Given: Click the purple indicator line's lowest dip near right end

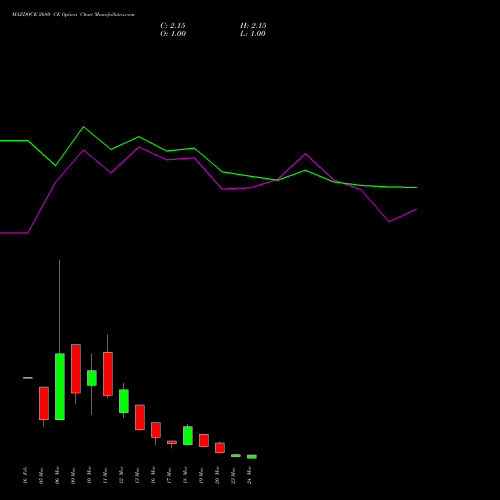Looking at the screenshot, I should click(389, 222).
